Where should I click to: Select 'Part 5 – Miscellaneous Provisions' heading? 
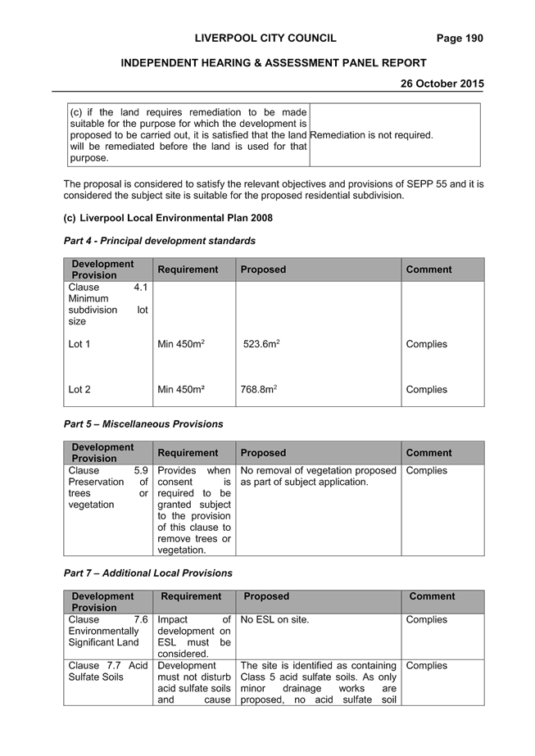[x=143, y=423]
